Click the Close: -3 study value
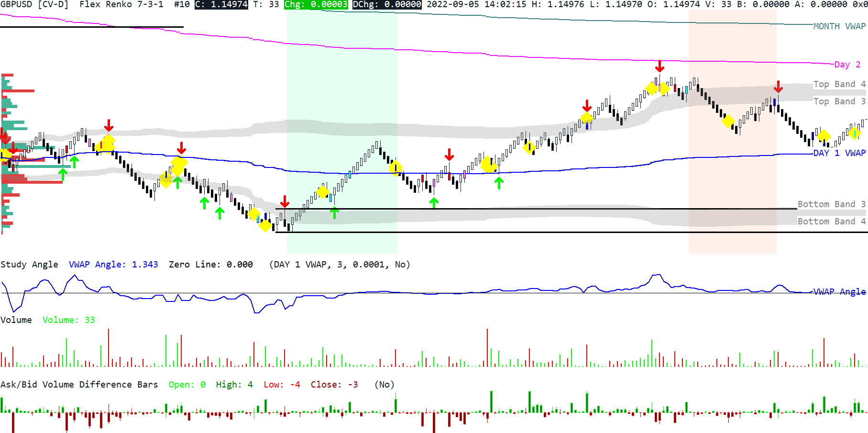The height and width of the screenshot is (433, 868). 334,385
